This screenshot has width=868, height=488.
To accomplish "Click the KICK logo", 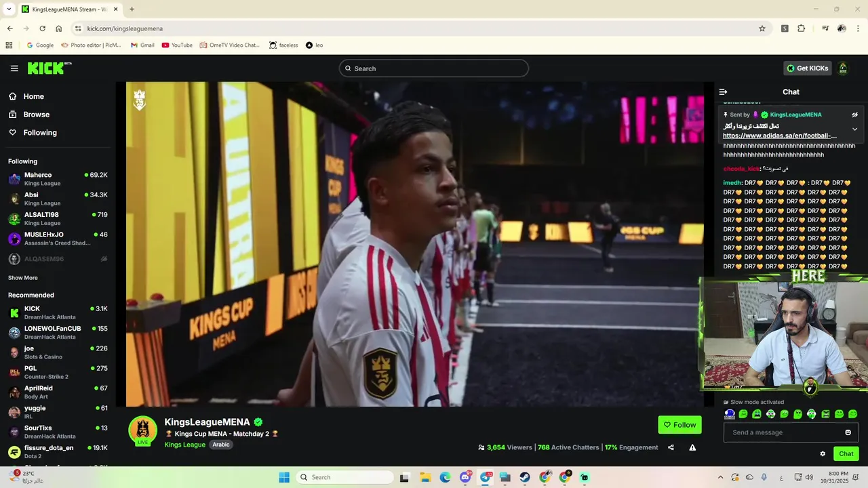I will tap(49, 68).
